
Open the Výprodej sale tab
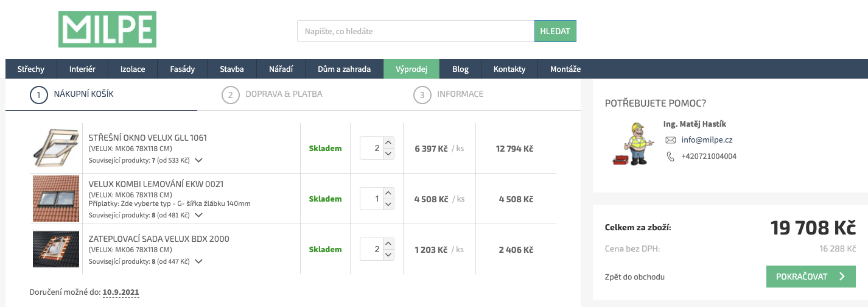click(411, 69)
